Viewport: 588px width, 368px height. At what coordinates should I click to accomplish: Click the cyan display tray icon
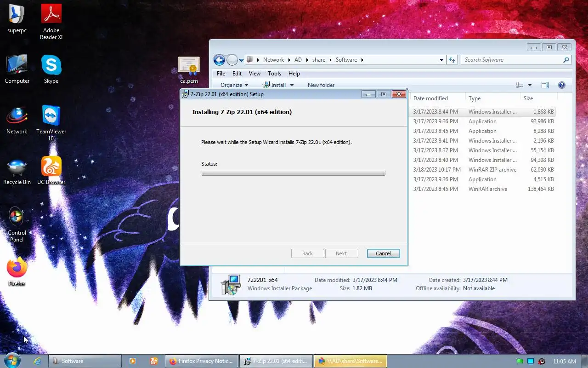[531, 361]
